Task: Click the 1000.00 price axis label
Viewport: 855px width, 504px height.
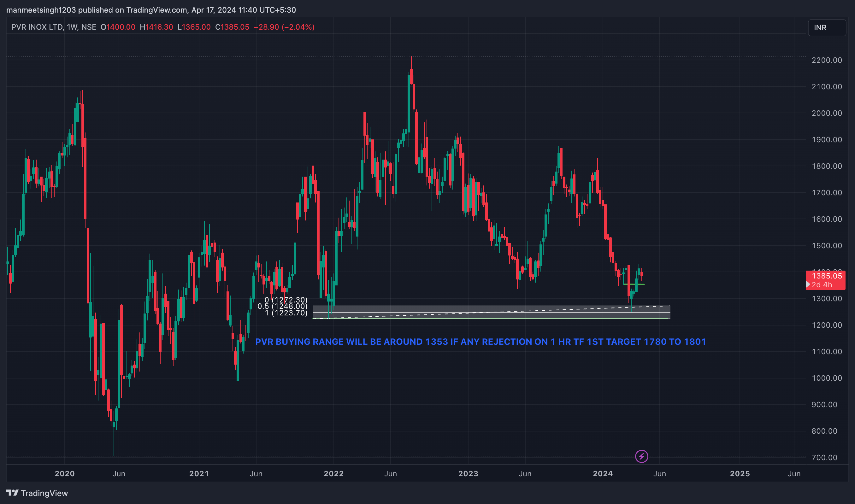Action: tap(827, 378)
